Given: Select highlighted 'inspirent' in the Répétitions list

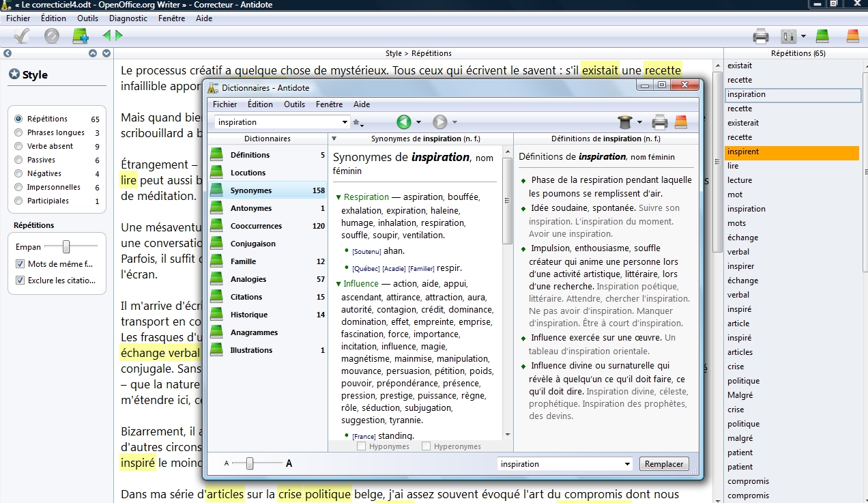Looking at the screenshot, I should 792,152.
